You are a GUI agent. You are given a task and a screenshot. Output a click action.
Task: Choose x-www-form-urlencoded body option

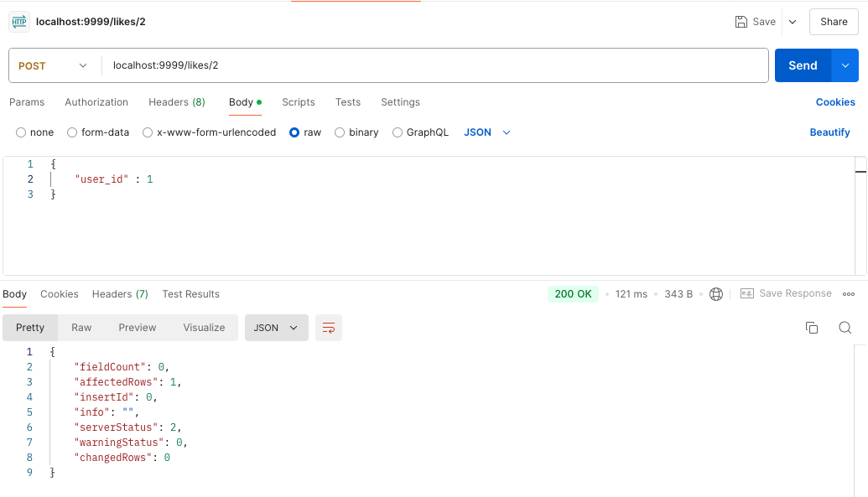point(148,132)
